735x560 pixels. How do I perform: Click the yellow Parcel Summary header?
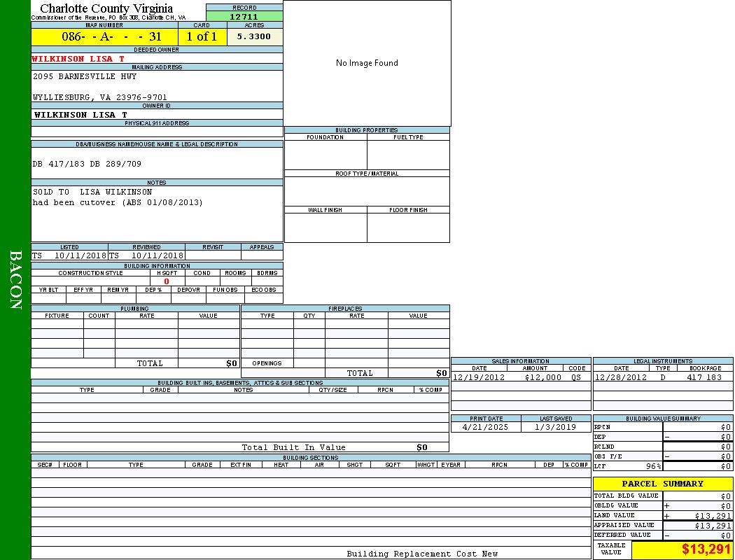tap(662, 484)
